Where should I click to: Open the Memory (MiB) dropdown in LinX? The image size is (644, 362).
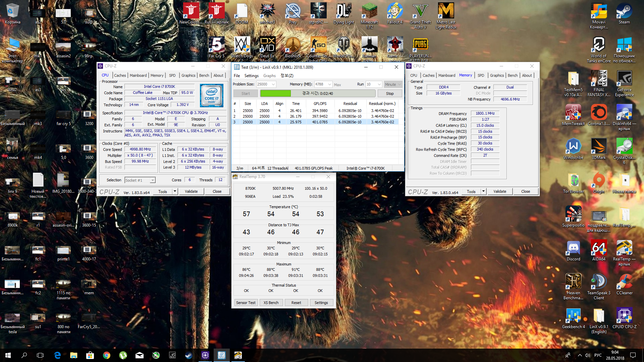[330, 84]
